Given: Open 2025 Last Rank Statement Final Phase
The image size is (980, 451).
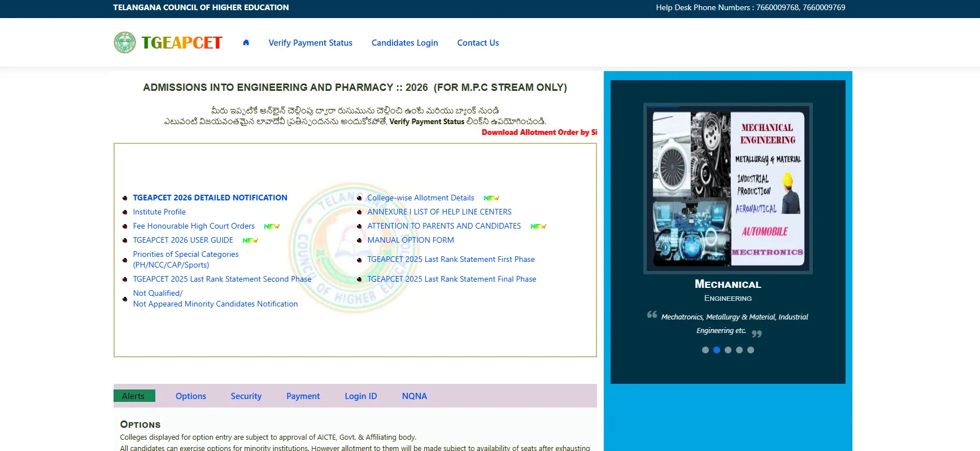Looking at the screenshot, I should coord(452,279).
